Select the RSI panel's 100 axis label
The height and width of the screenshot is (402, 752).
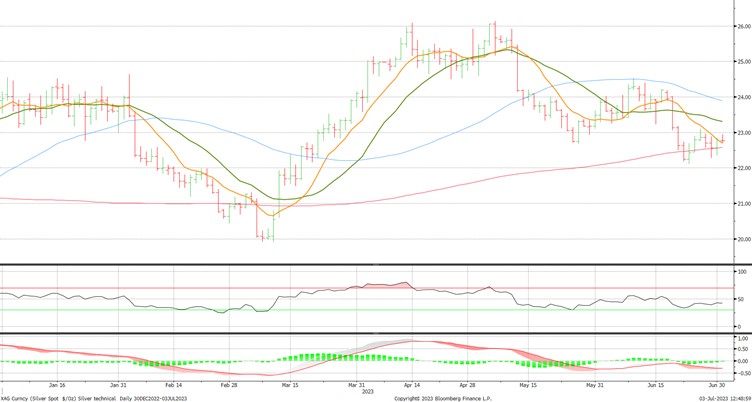pos(742,272)
